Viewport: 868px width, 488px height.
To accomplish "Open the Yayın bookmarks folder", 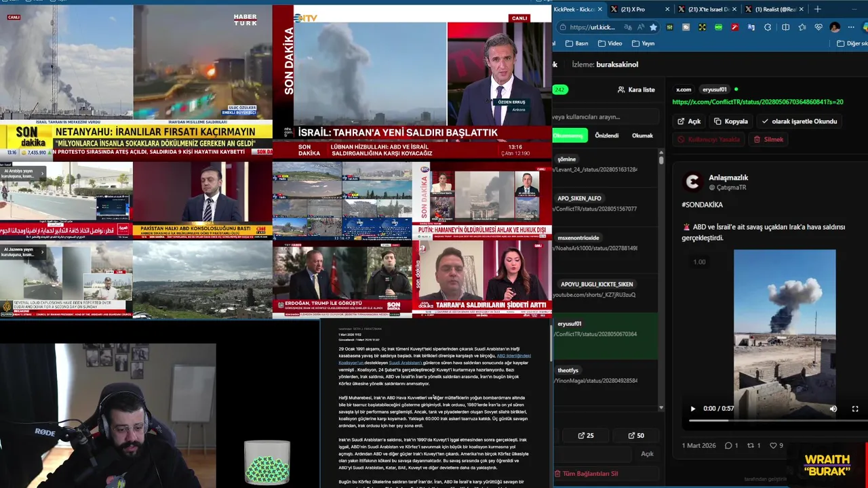I will click(x=642, y=43).
